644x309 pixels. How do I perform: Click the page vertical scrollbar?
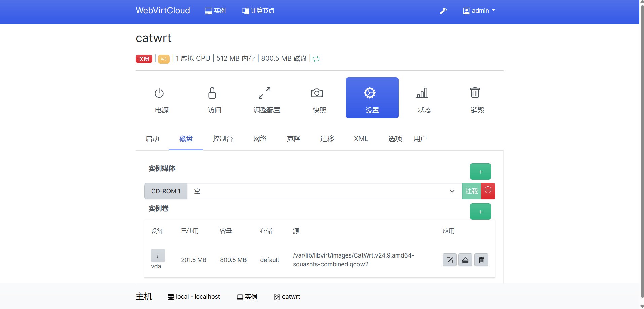pos(642,151)
